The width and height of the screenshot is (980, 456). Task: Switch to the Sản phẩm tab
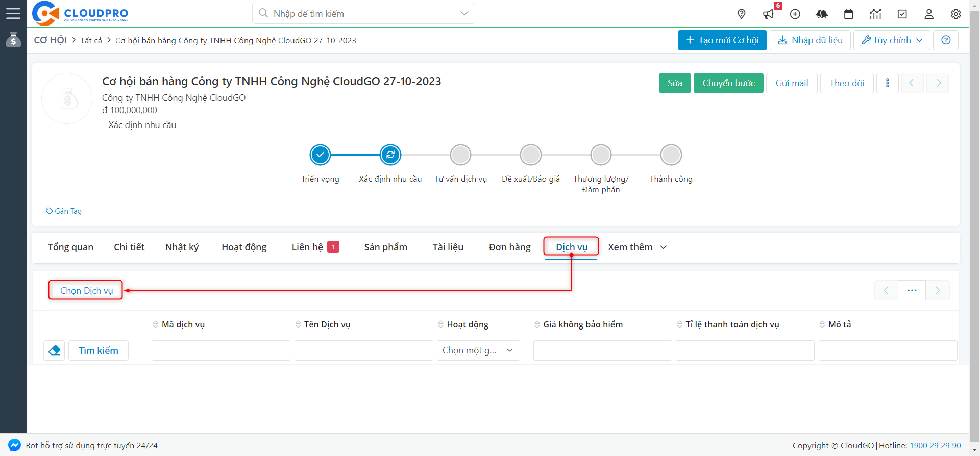click(385, 247)
